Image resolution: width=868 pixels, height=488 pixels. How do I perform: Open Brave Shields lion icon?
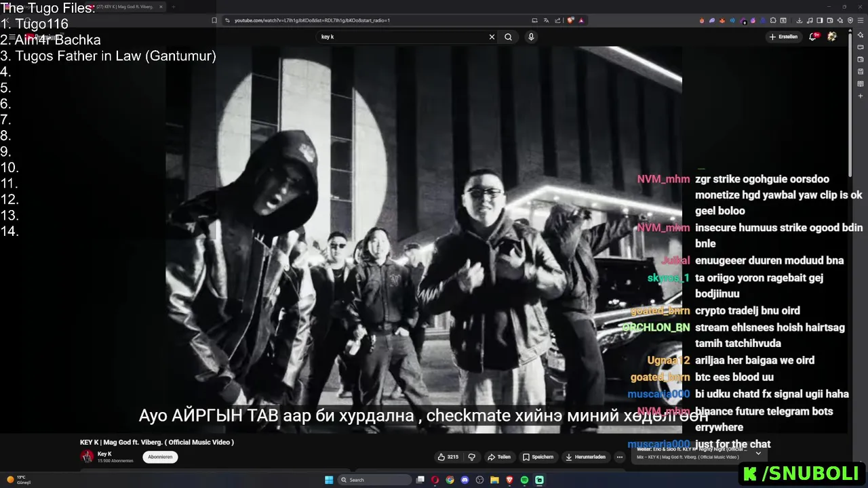(570, 20)
